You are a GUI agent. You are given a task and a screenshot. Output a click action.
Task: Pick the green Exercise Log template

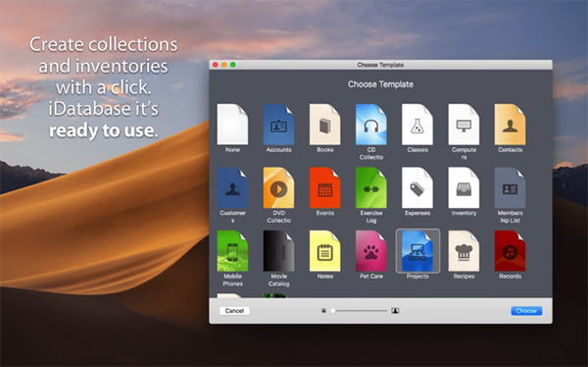click(371, 187)
